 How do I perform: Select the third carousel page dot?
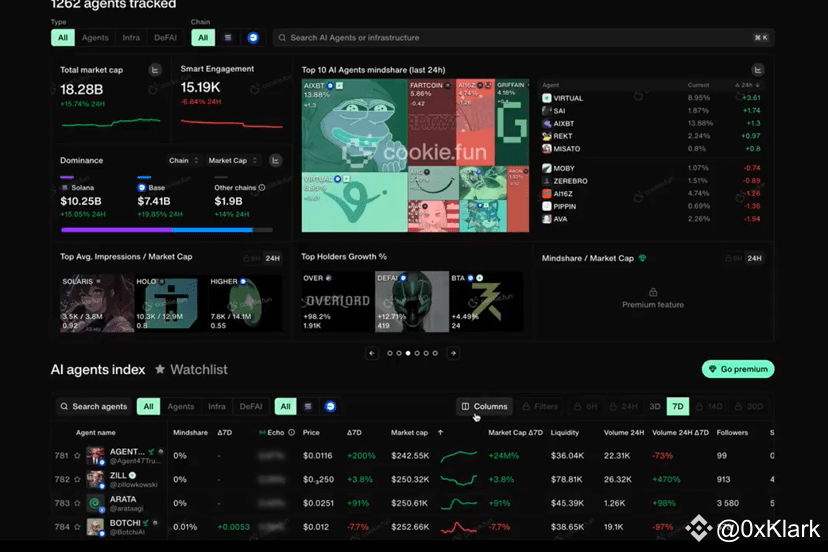pos(408,353)
